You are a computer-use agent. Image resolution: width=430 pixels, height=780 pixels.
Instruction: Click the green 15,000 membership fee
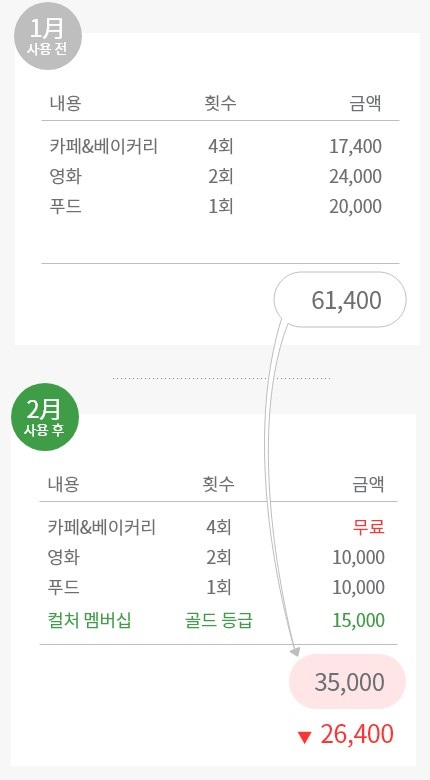click(x=358, y=620)
